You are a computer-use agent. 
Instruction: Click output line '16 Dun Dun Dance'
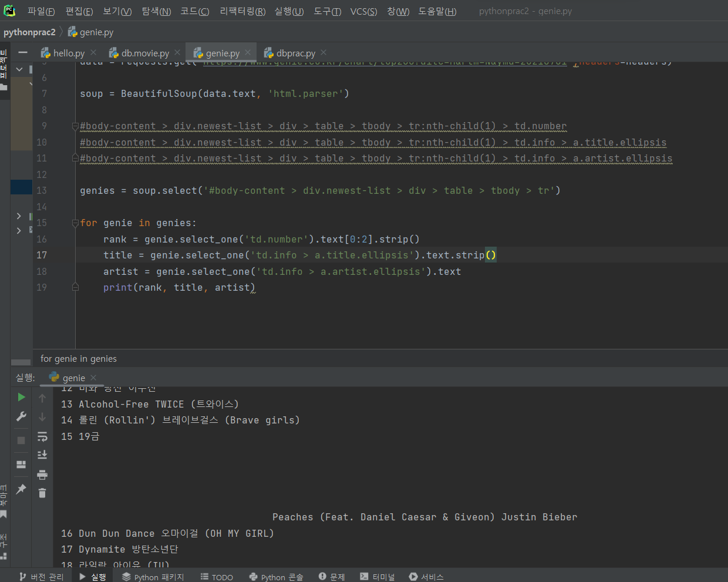(167, 533)
